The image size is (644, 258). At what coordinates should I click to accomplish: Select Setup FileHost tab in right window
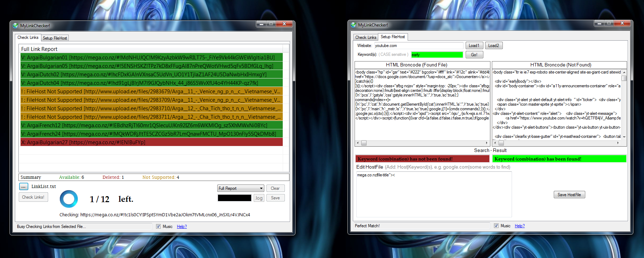pos(393,37)
